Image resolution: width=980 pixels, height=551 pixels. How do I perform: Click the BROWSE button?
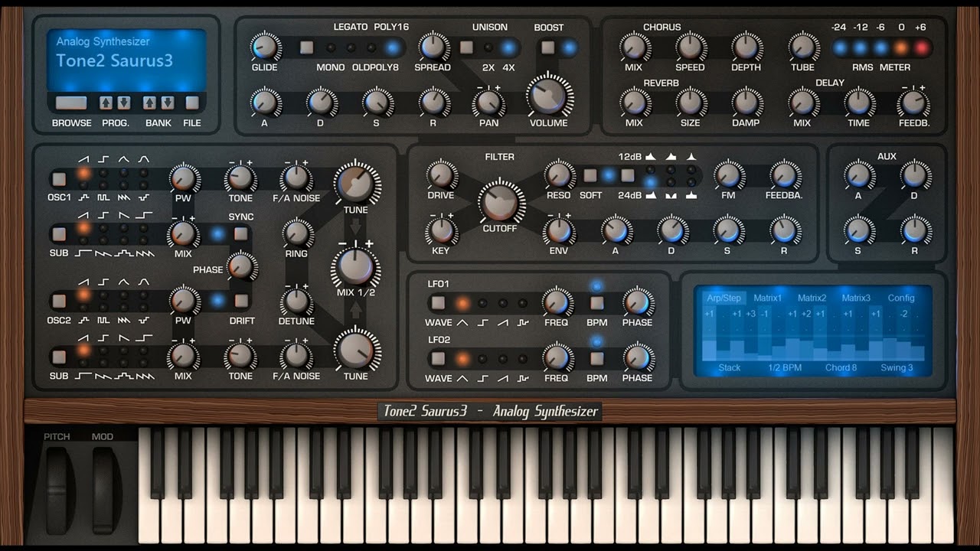point(71,103)
